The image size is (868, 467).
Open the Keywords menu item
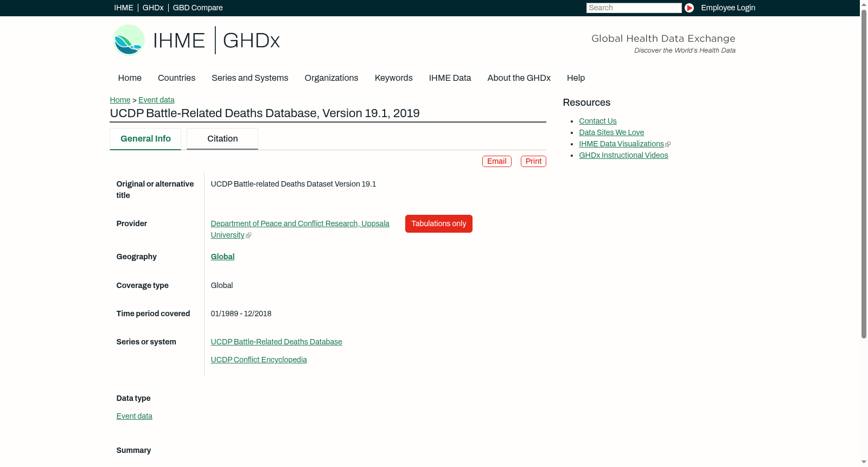click(394, 78)
